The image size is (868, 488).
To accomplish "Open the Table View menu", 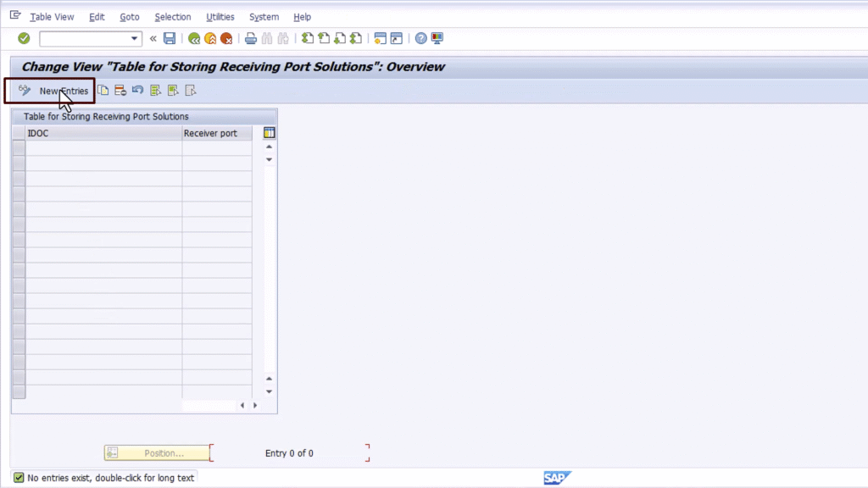I will (52, 16).
